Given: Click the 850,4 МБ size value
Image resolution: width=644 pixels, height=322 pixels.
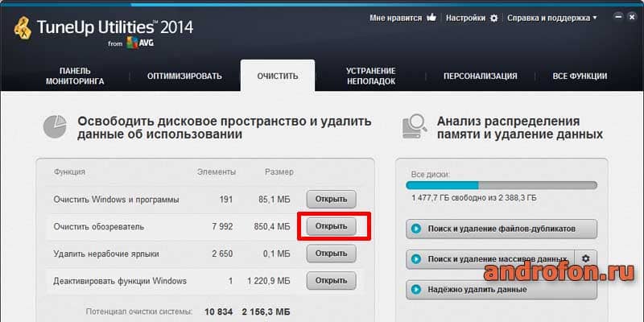Looking at the screenshot, I should point(271,227).
